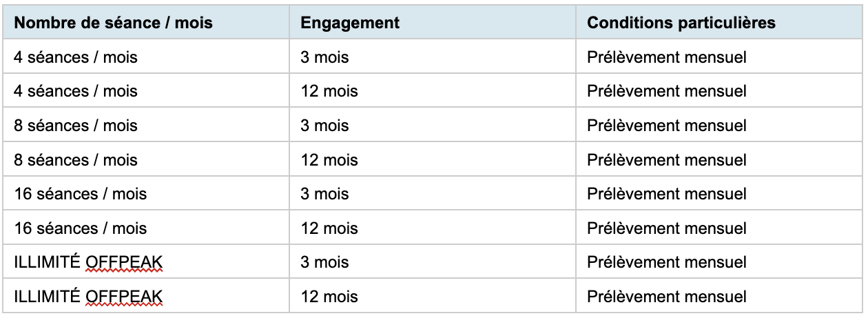Select the 'Engagement' column header cell
Viewport: 868px width, 316px height.
pos(433,23)
